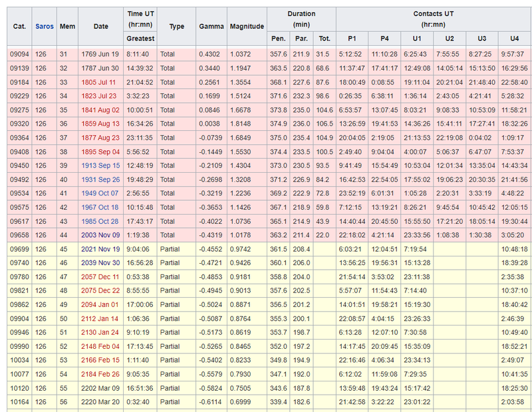
Task: Select catalog number 10164 cell
Action: (x=19, y=402)
